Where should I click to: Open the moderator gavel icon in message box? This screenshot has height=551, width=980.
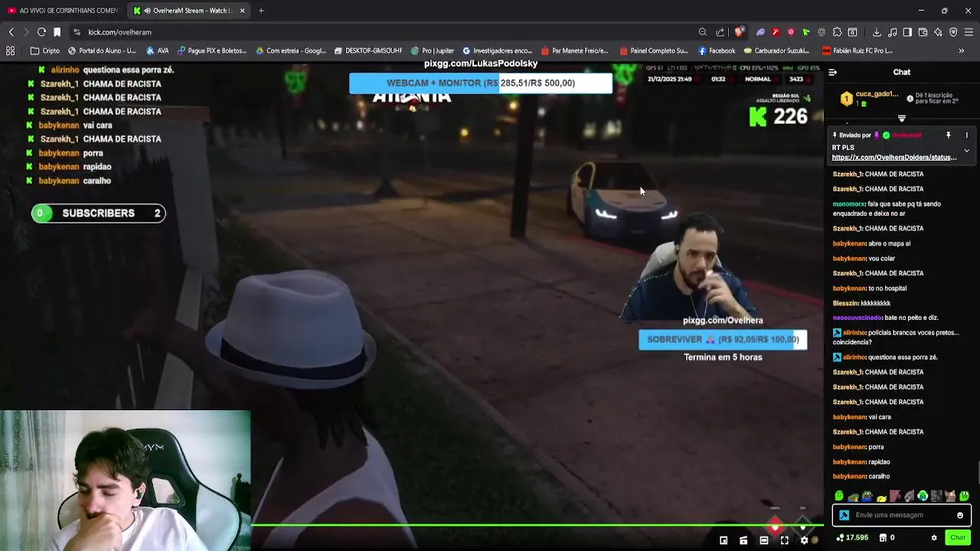click(844, 516)
